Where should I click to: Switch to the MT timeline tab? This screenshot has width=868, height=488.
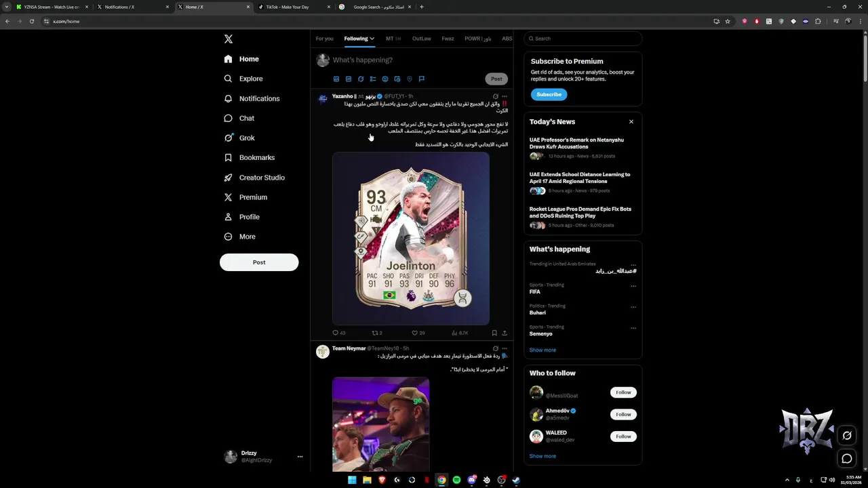point(393,39)
